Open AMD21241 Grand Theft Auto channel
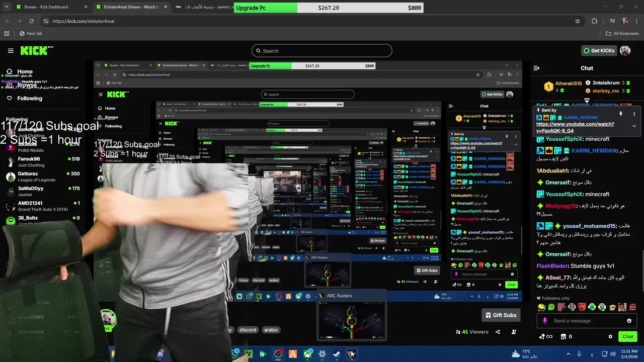 pyautogui.click(x=43, y=206)
